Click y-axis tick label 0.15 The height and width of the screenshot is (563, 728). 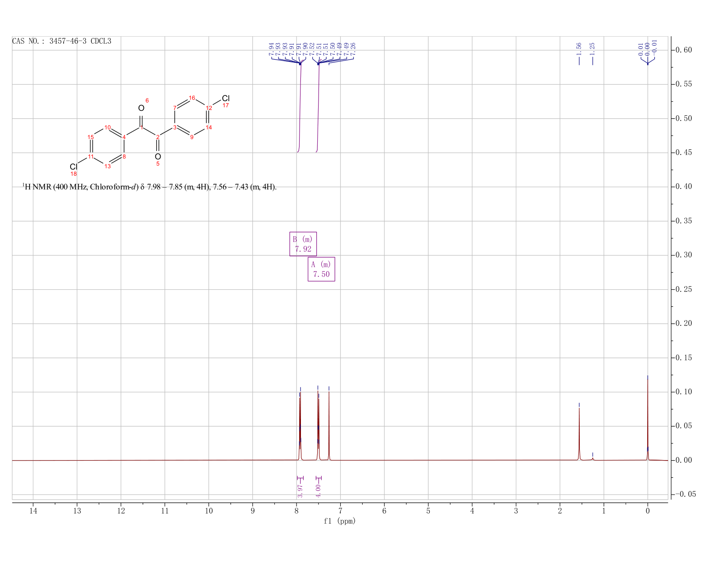tap(683, 358)
